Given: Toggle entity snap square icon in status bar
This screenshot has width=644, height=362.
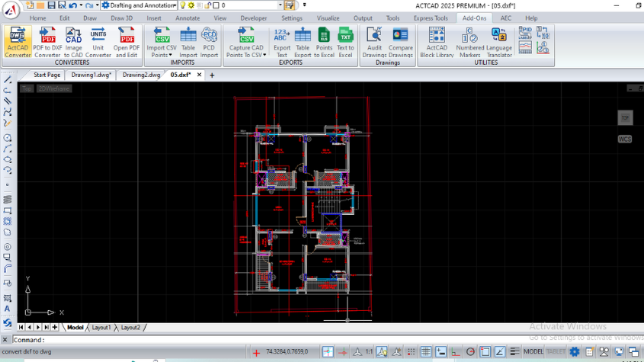Looking at the screenshot, I should (485, 352).
